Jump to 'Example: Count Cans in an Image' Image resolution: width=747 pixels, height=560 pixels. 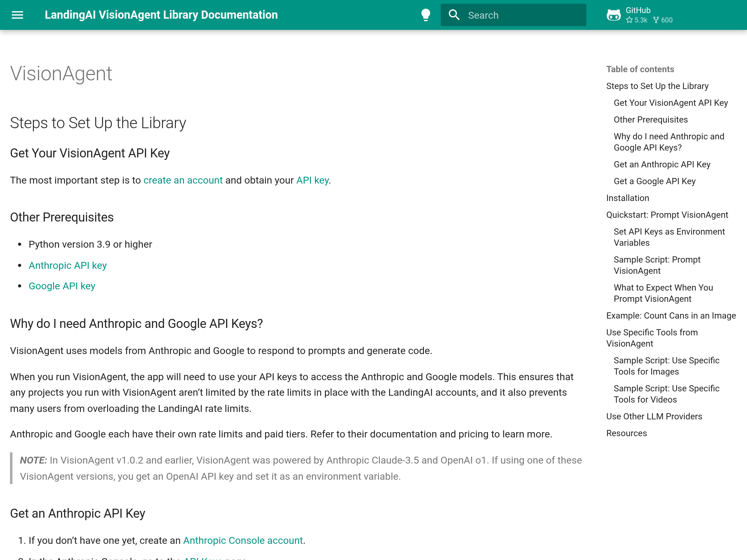pyautogui.click(x=671, y=315)
